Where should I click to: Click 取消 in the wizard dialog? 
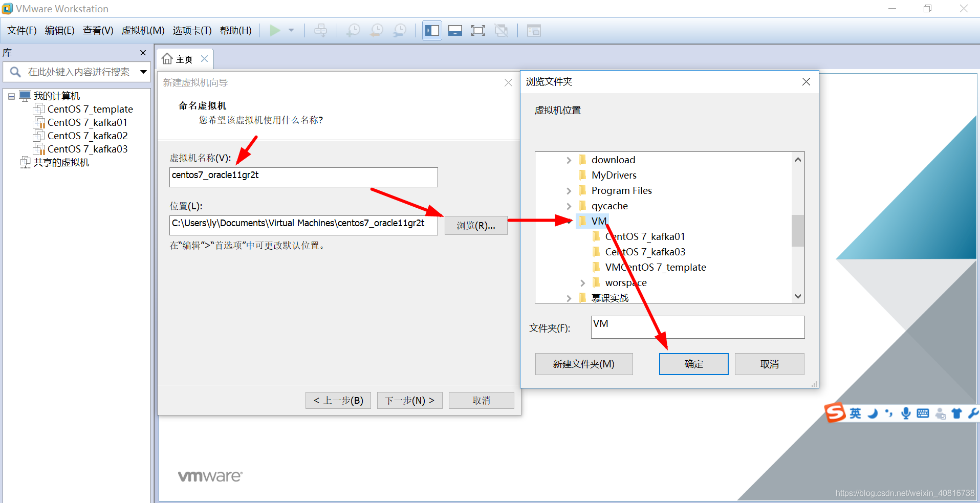(x=482, y=400)
